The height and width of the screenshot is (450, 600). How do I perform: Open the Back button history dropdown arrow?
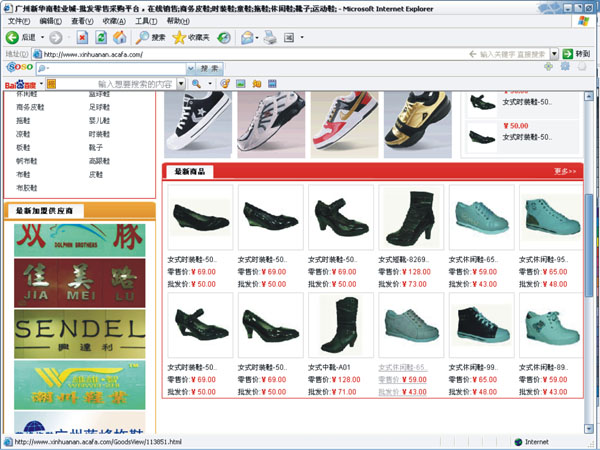[x=42, y=37]
